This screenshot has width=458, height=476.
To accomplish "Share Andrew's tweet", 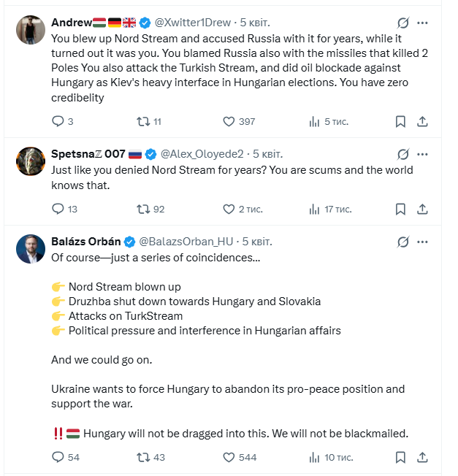I will point(423,121).
